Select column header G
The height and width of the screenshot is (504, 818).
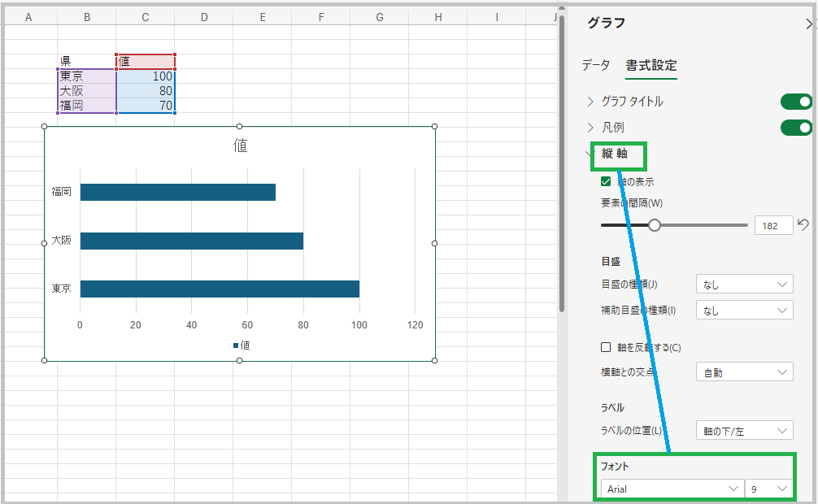point(380,17)
